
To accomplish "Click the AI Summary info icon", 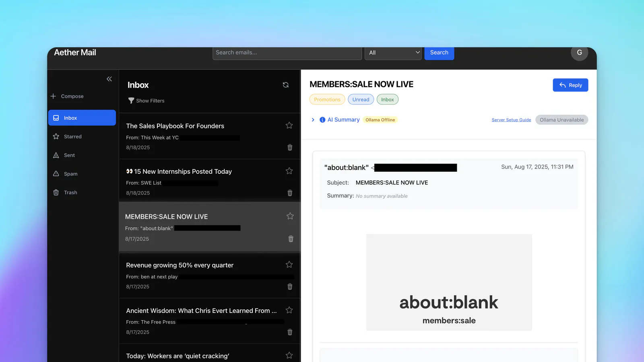I will coord(322,120).
